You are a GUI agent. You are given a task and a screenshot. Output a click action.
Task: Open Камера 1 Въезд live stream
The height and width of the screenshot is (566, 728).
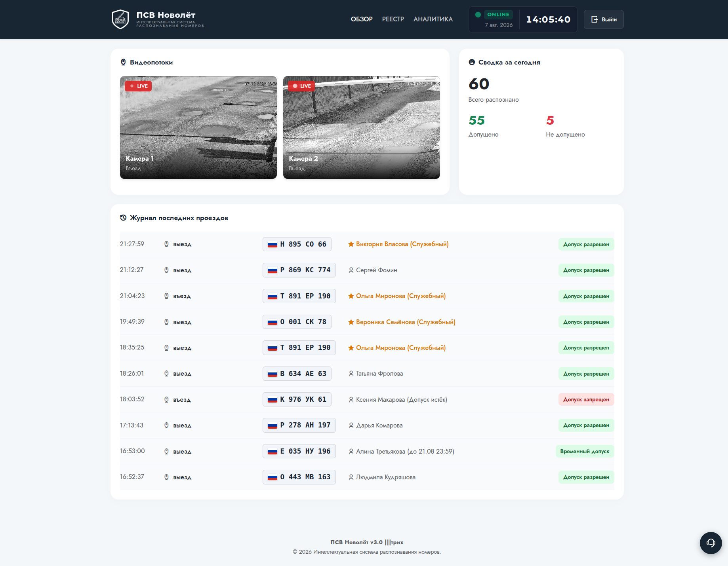[x=198, y=127]
